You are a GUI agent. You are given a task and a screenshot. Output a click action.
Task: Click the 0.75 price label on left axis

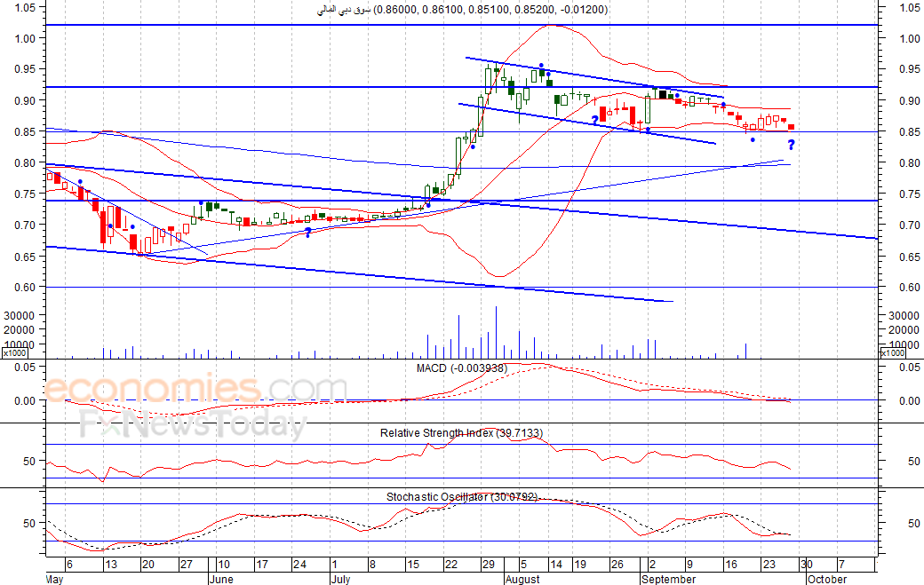[x=26, y=194]
